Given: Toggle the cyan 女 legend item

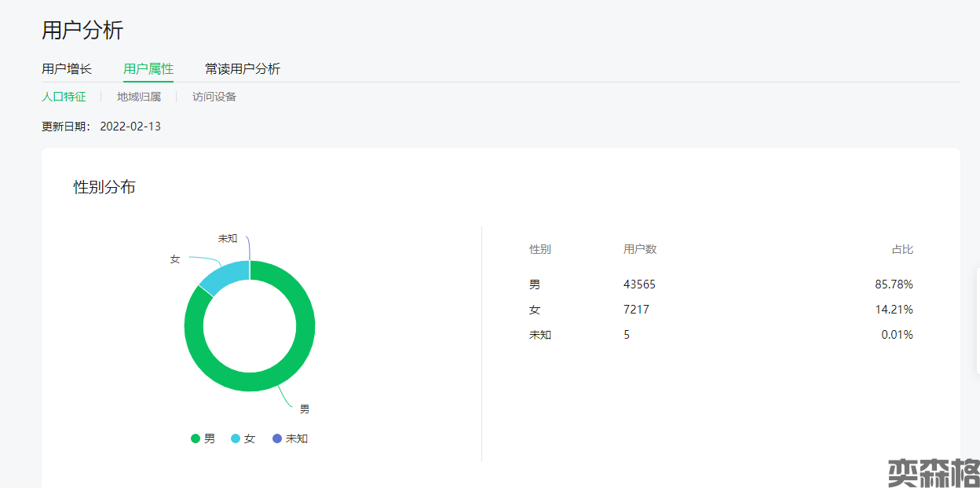Looking at the screenshot, I should tap(243, 438).
